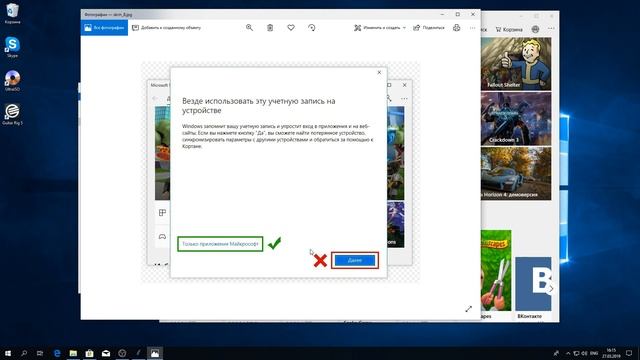640x360 pixels.
Task: Open Crackdown 3 tile in Store
Action: [516, 119]
